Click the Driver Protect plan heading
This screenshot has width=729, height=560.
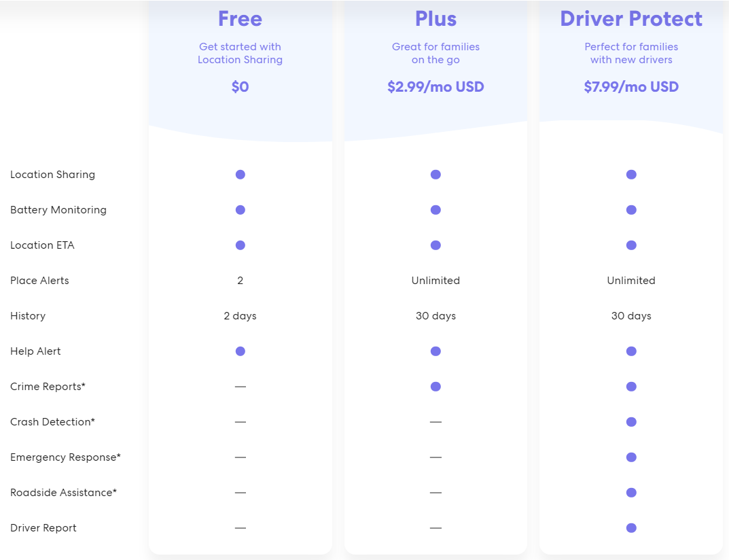coord(631,19)
